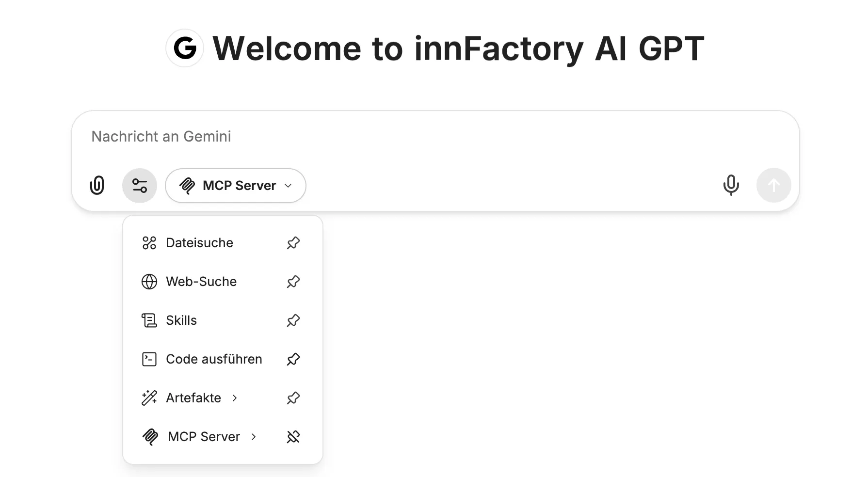Unpin the MCP Server tool
The height and width of the screenshot is (477, 868).
(x=293, y=437)
